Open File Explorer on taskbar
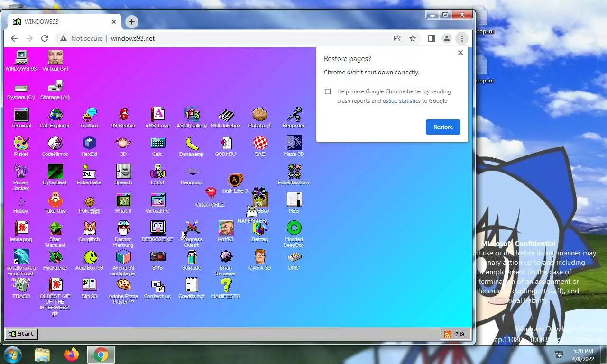 pyautogui.click(x=42, y=355)
